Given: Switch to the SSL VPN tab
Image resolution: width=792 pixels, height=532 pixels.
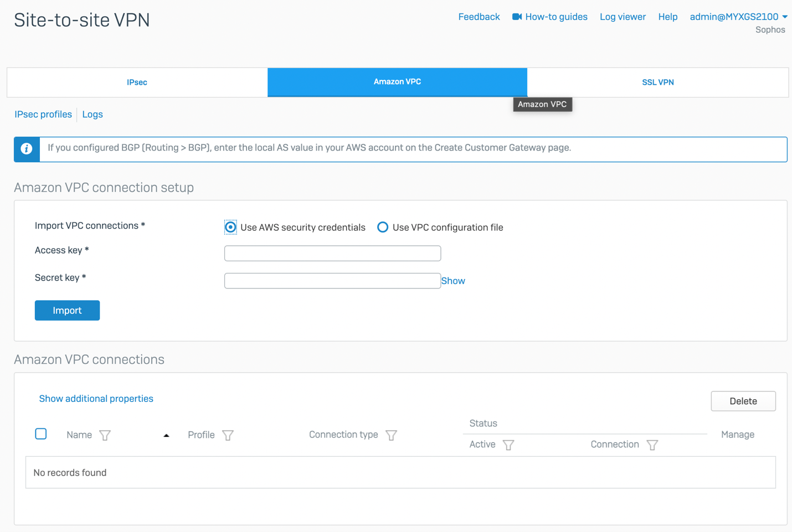Looking at the screenshot, I should (x=658, y=82).
